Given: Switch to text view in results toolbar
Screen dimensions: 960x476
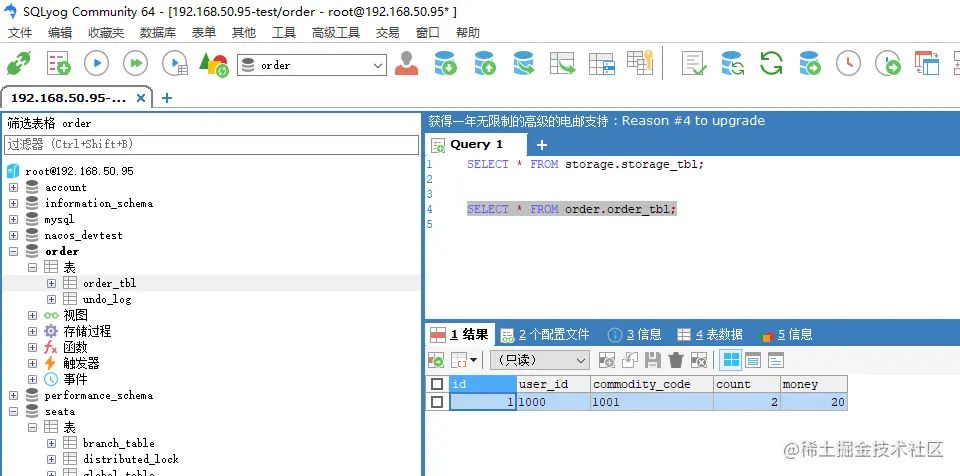Looking at the screenshot, I should [776, 360].
